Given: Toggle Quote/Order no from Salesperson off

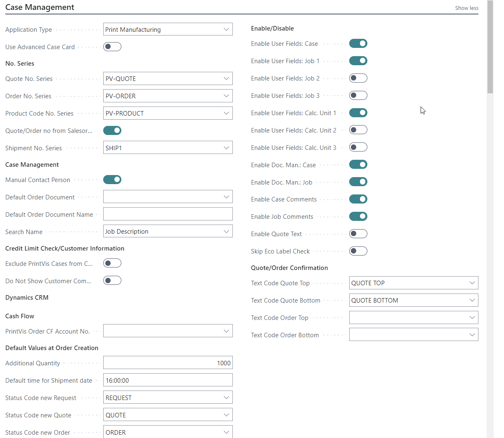Looking at the screenshot, I should click(x=112, y=130).
